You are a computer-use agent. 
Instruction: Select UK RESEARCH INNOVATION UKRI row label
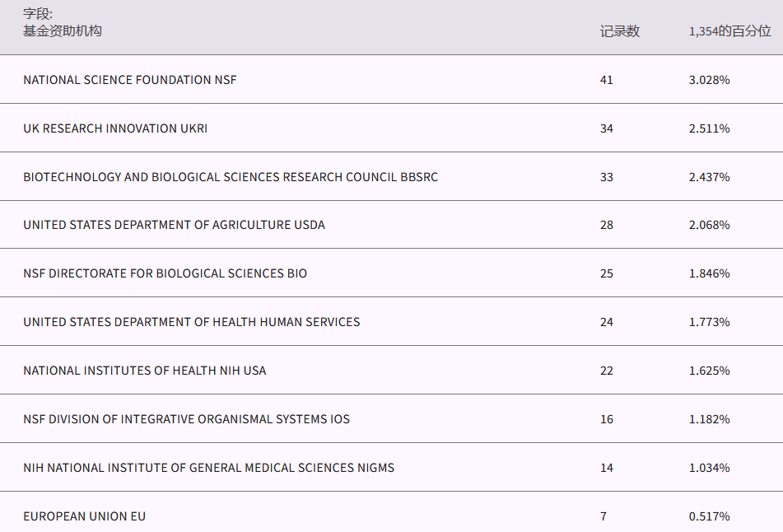tap(115, 128)
